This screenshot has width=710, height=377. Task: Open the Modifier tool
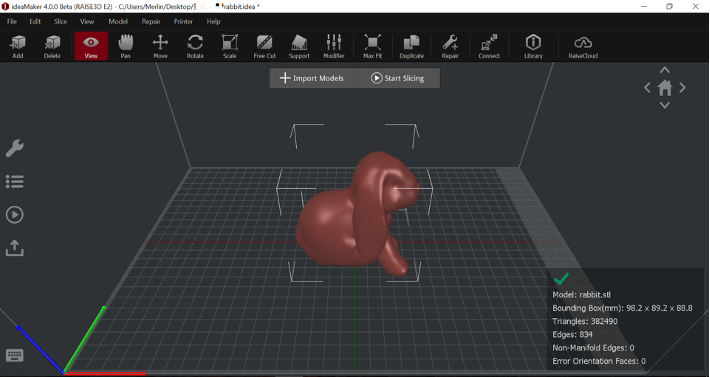(x=334, y=46)
